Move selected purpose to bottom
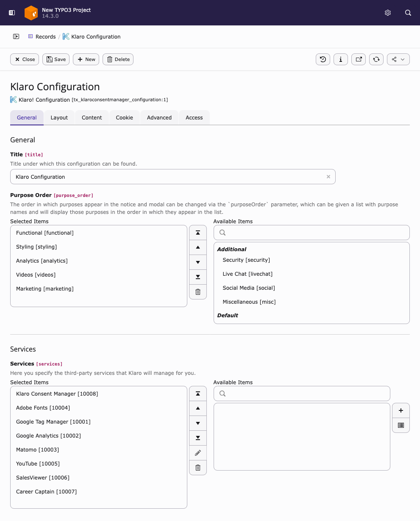Image resolution: width=420 pixels, height=521 pixels. tap(198, 277)
